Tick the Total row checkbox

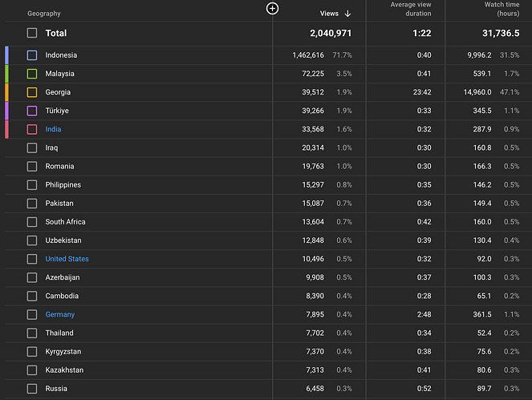point(32,33)
